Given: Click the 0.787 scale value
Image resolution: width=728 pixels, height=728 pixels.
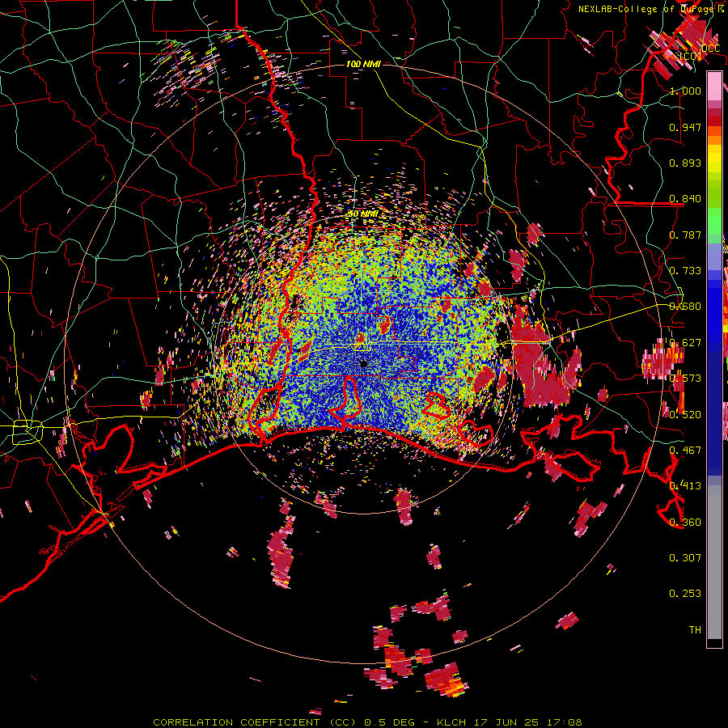Looking at the screenshot, I should point(685,235).
